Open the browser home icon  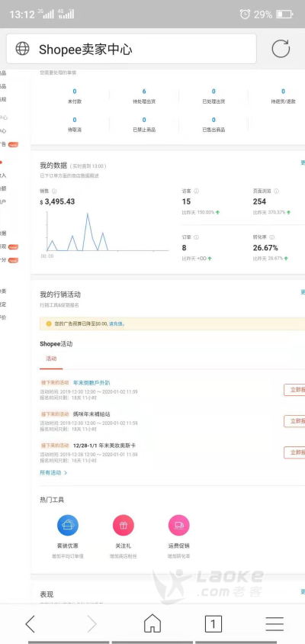[x=152, y=623]
